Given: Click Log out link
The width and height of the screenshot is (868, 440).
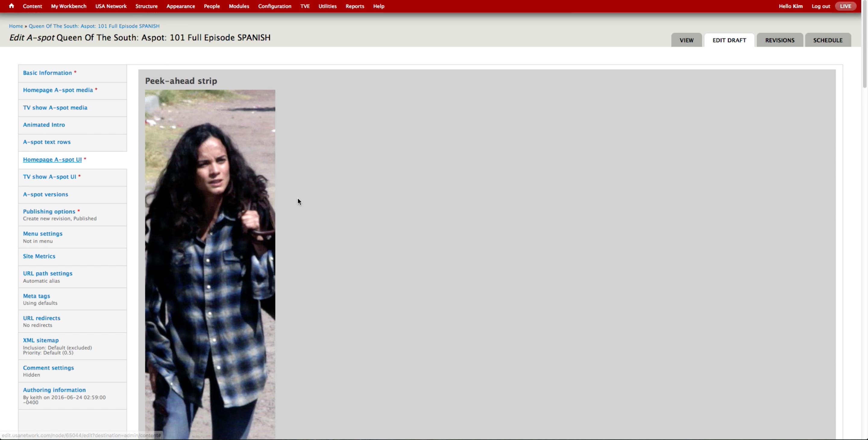Looking at the screenshot, I should click(820, 6).
